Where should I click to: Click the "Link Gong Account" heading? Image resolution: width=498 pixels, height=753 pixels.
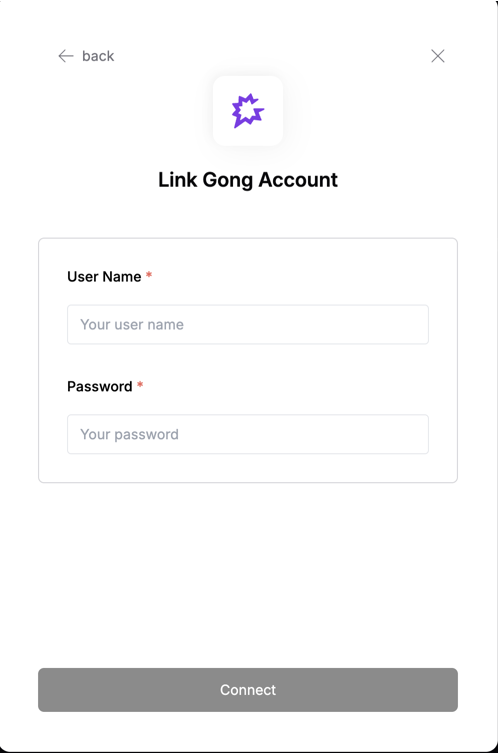point(248,180)
